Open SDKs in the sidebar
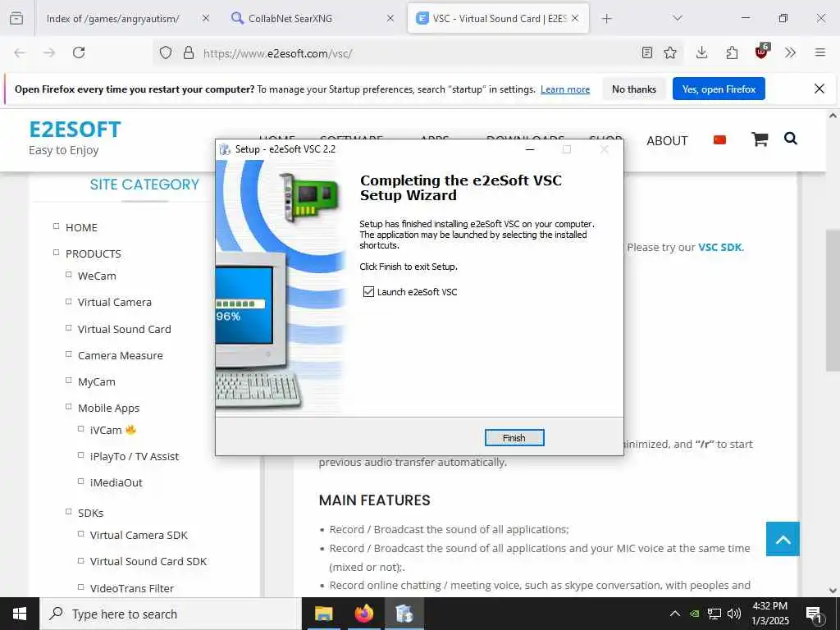 coord(90,514)
